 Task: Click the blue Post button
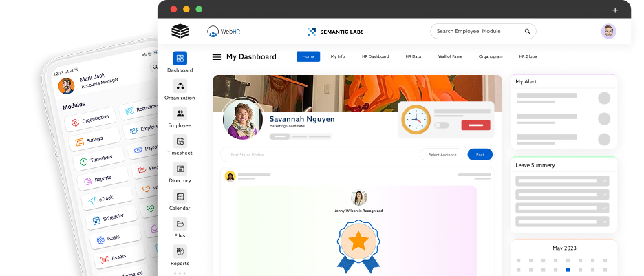point(480,154)
